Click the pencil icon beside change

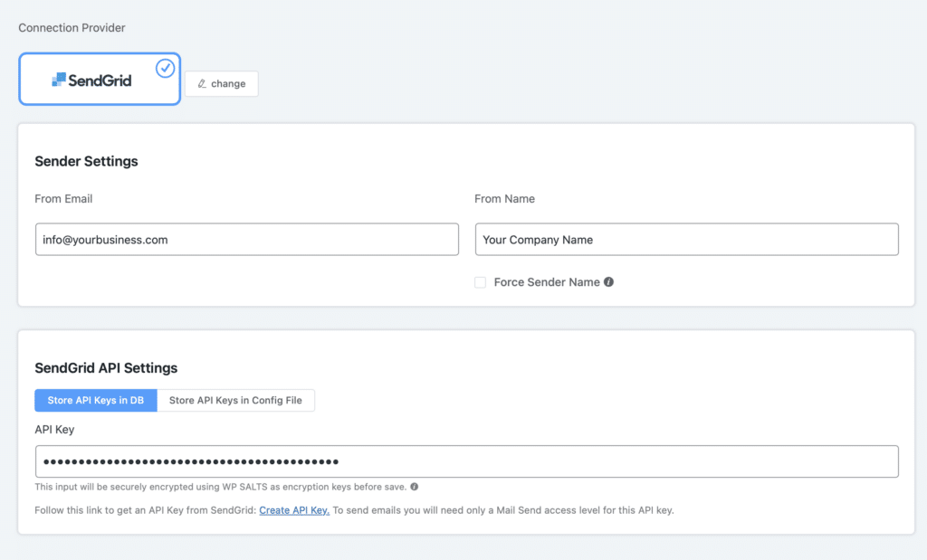tap(202, 83)
